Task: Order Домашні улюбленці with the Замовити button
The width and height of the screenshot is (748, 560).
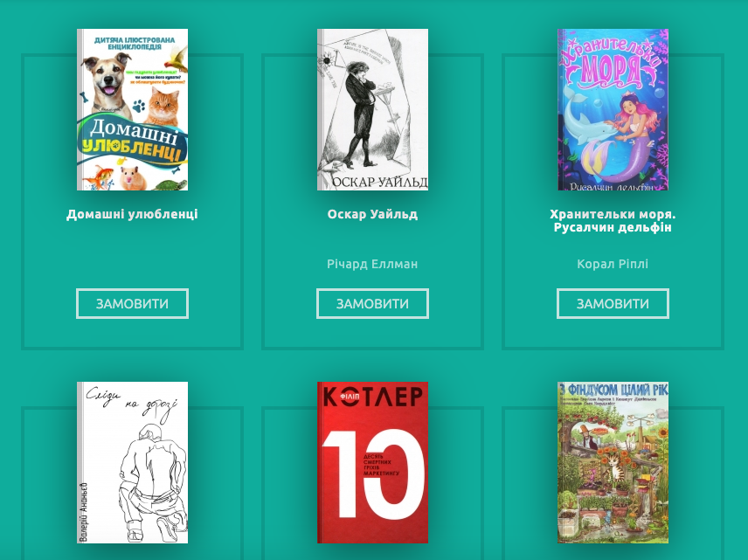Action: point(132,303)
